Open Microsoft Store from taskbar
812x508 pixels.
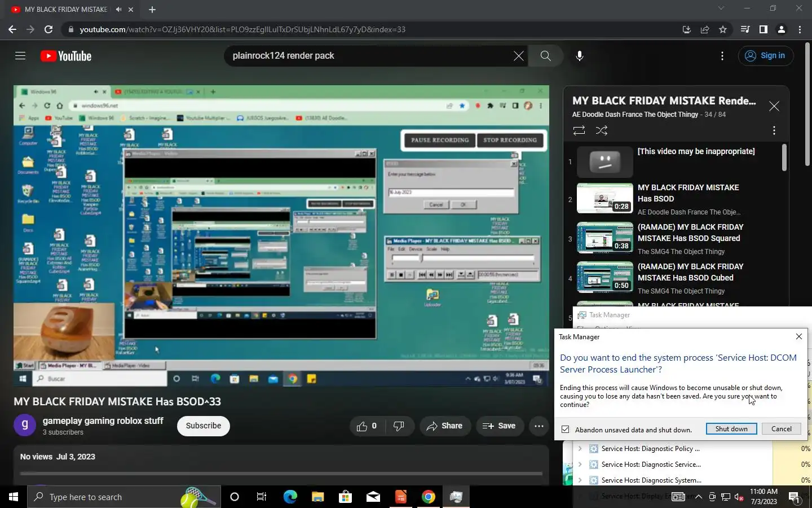point(345,497)
